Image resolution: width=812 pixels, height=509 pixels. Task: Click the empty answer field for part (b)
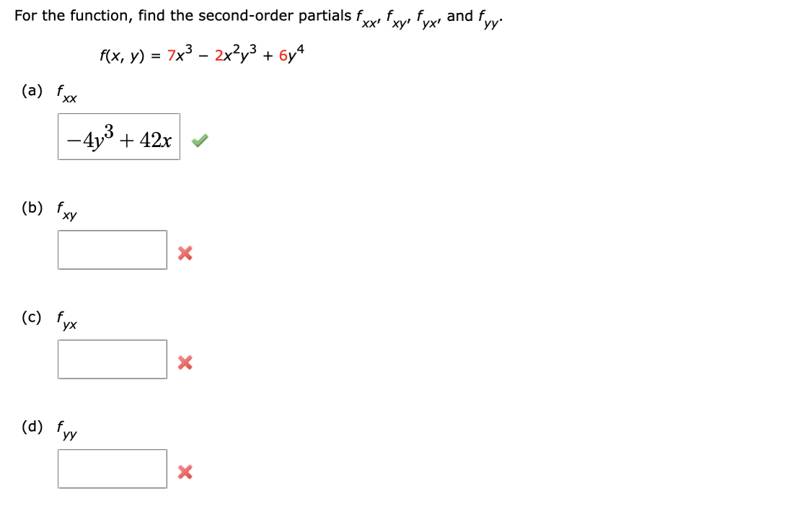coord(112,249)
